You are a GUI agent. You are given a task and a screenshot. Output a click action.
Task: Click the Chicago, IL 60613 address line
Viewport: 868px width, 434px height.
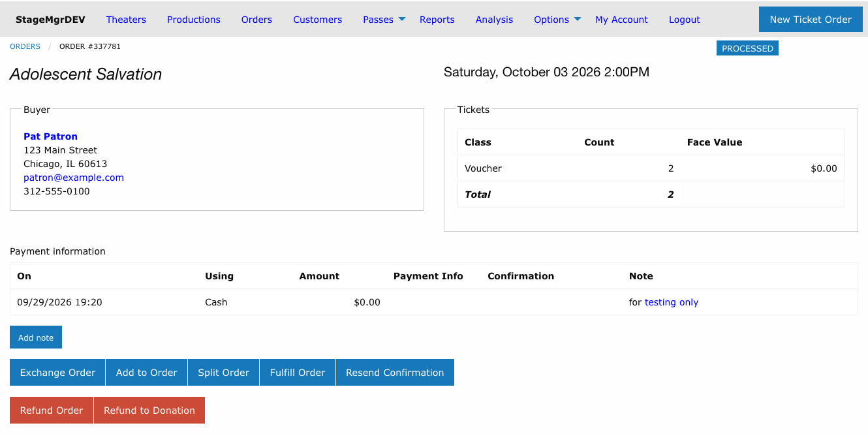[x=65, y=164]
